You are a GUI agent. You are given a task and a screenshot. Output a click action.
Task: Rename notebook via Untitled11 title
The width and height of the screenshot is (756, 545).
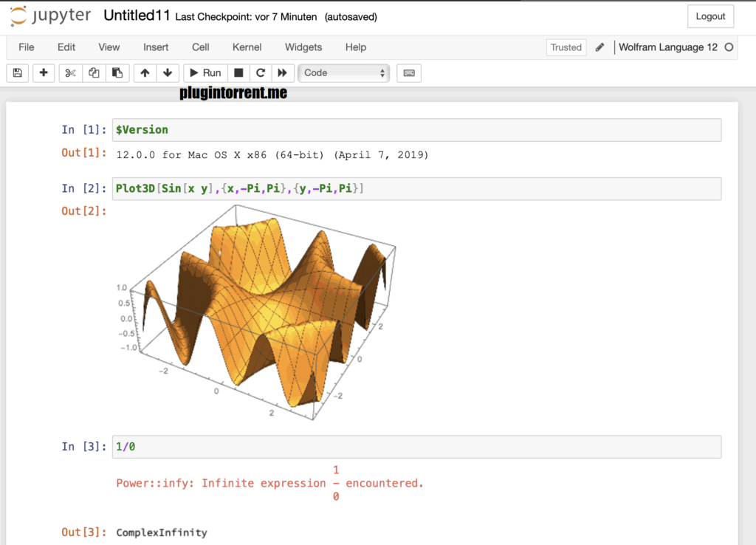[137, 16]
